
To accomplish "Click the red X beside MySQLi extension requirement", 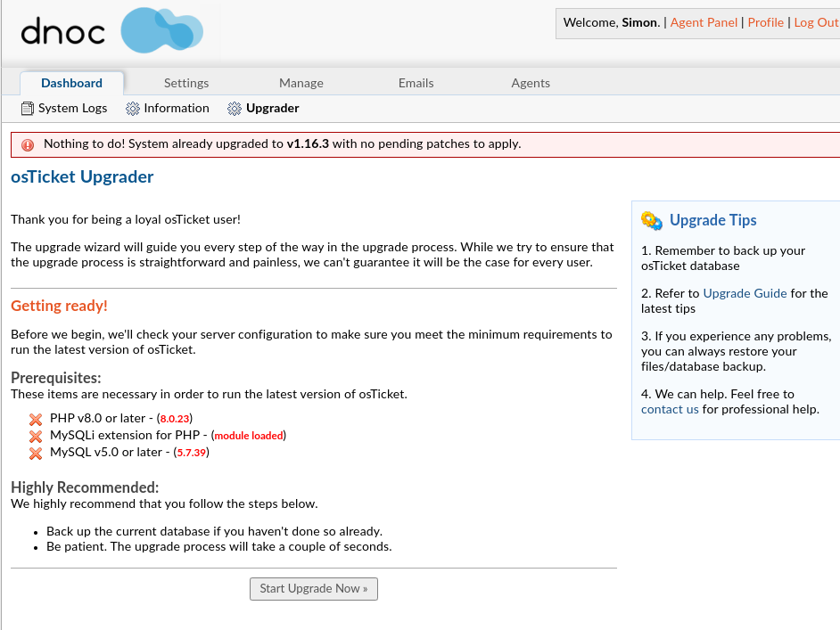I will (x=36, y=437).
